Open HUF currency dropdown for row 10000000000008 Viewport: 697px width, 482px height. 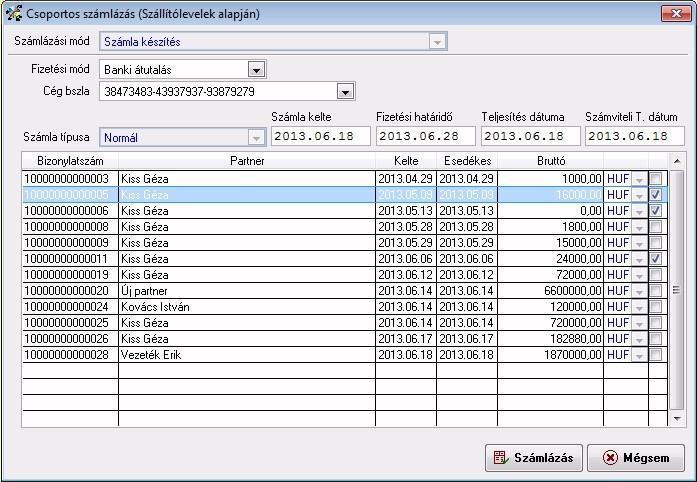pos(640,227)
